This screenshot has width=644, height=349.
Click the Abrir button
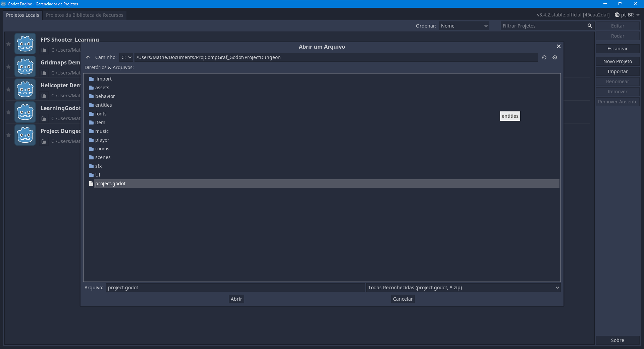tap(236, 299)
